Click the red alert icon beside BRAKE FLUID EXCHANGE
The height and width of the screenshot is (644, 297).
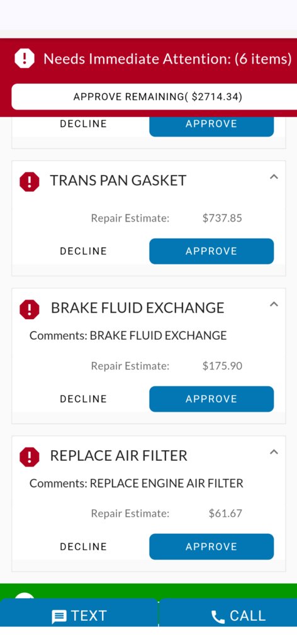(29, 309)
